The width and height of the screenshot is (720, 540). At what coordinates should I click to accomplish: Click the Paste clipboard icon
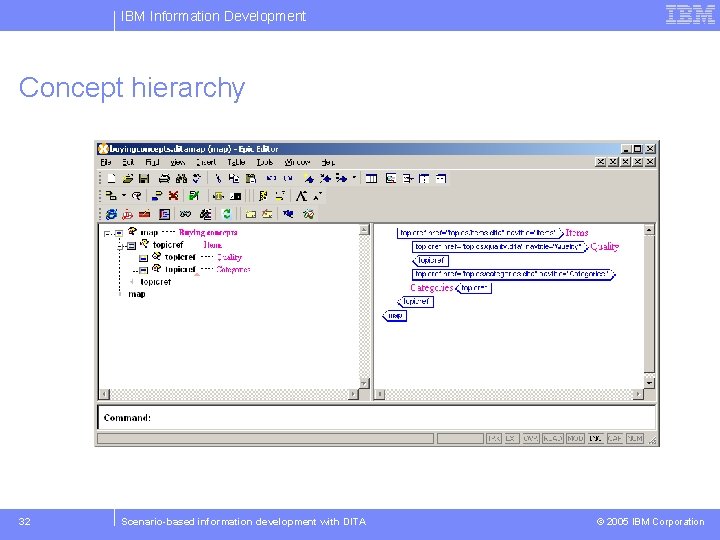coord(250,179)
